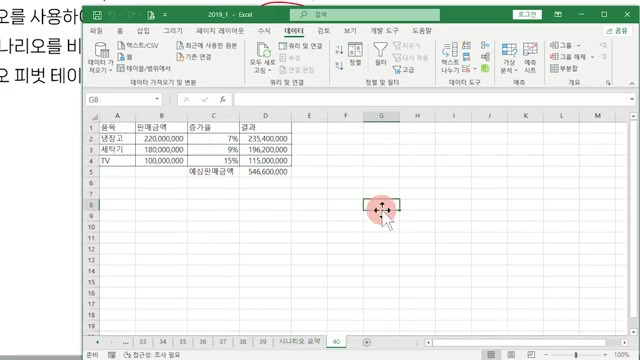Click Normal view icon in status bar
This screenshot has height=360, width=640.
pyautogui.click(x=491, y=354)
